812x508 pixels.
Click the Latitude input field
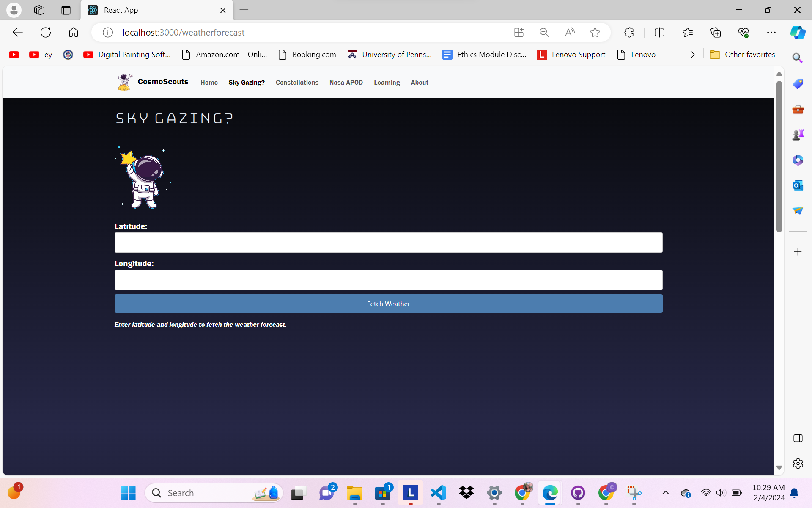388,243
